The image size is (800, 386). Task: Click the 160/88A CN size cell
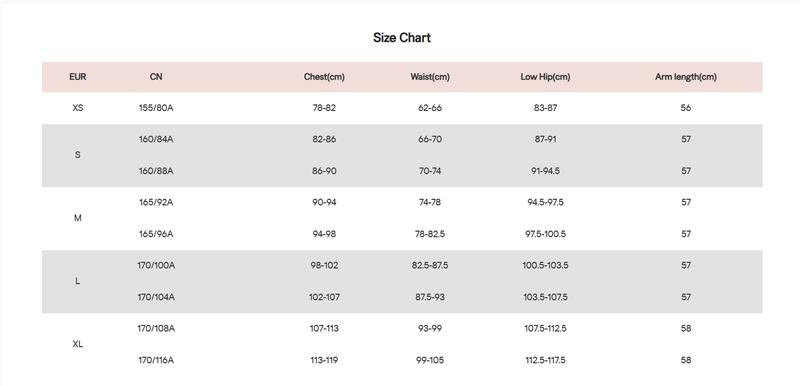(156, 171)
